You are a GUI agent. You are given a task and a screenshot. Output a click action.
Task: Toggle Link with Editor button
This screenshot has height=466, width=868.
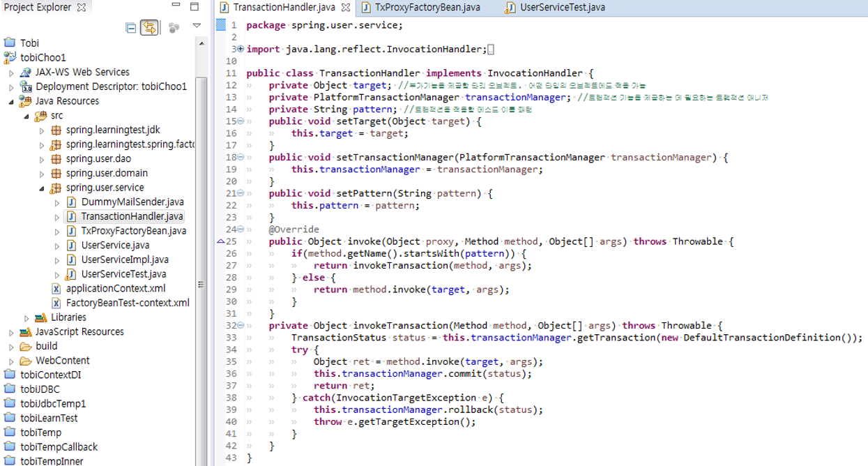149,28
